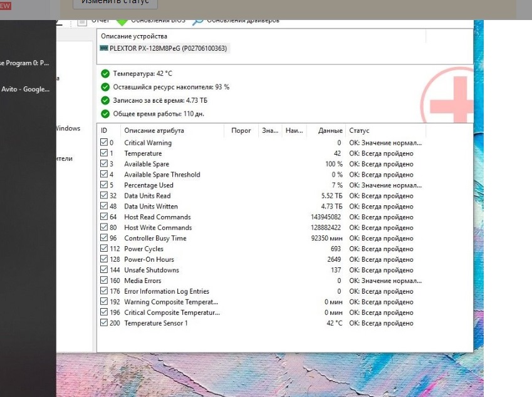Image resolution: width=532 pixels, height=397 pixels.
Task: Toggle the Media Errors checkbox
Action: (104, 281)
